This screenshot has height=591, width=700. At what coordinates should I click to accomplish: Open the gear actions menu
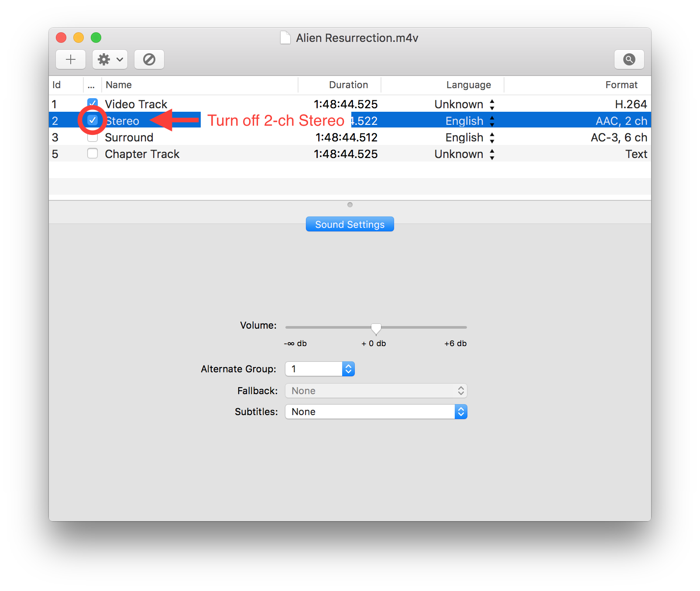[x=110, y=59]
